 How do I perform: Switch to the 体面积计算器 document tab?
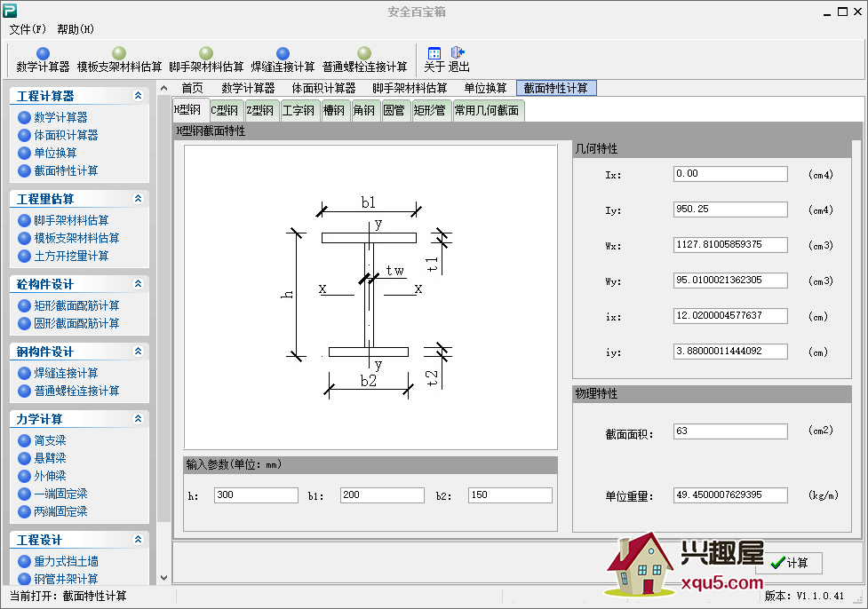click(x=324, y=88)
